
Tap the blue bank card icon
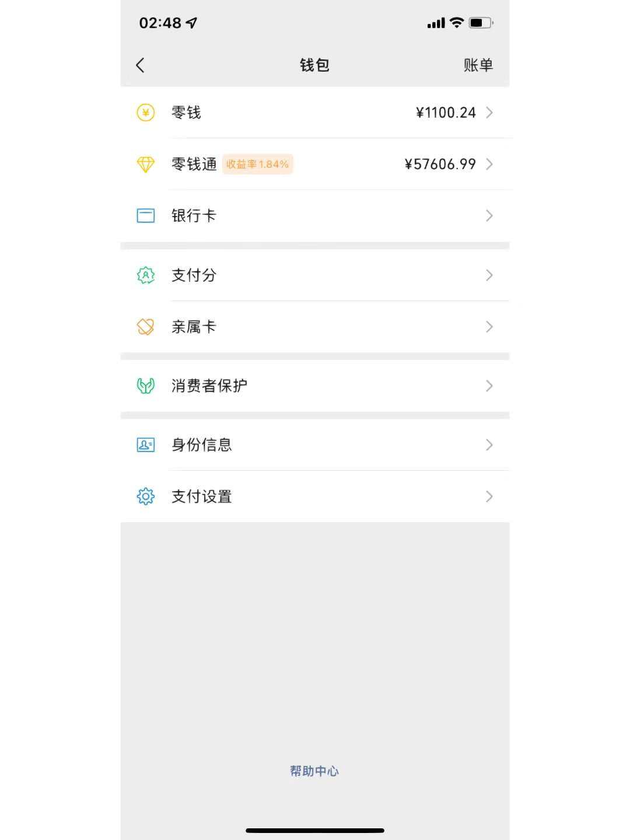coord(145,216)
